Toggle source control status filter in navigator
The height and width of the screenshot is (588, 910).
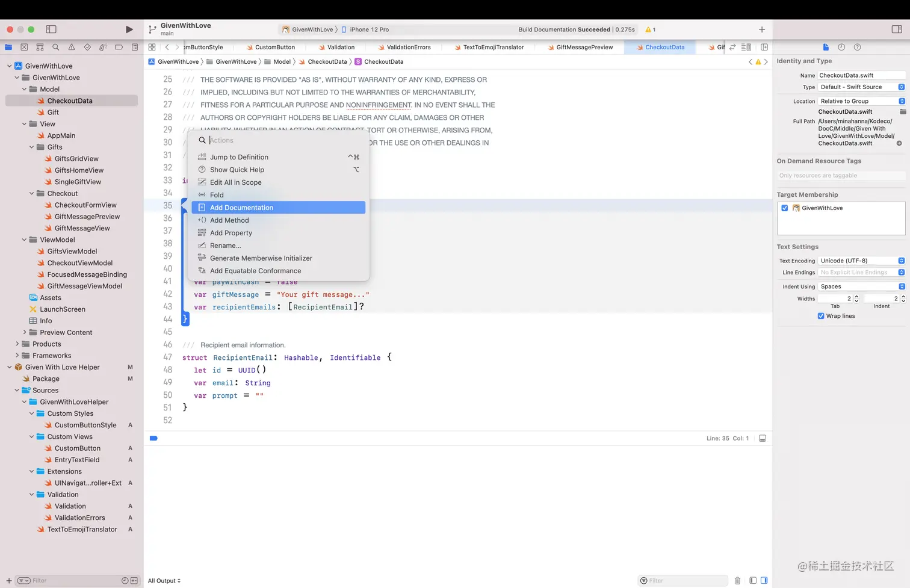pyautogui.click(x=134, y=581)
